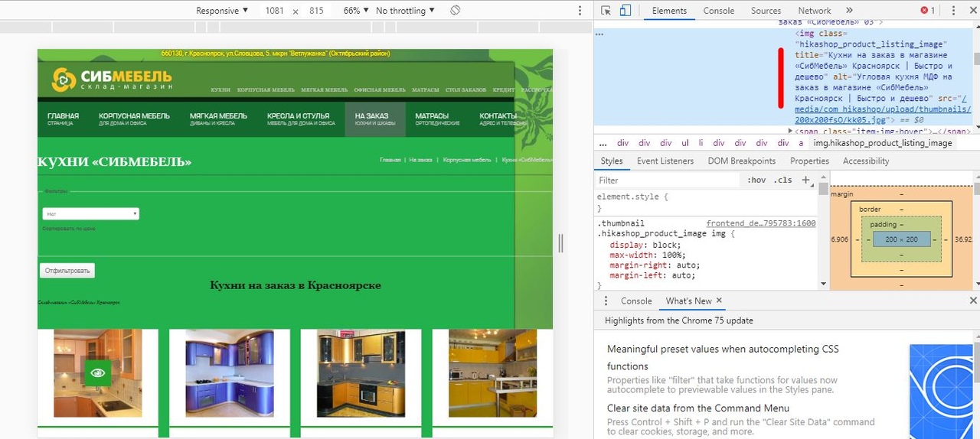The image size is (980, 439).
Task: Click the 200 × 200 content box
Action: pos(901,239)
